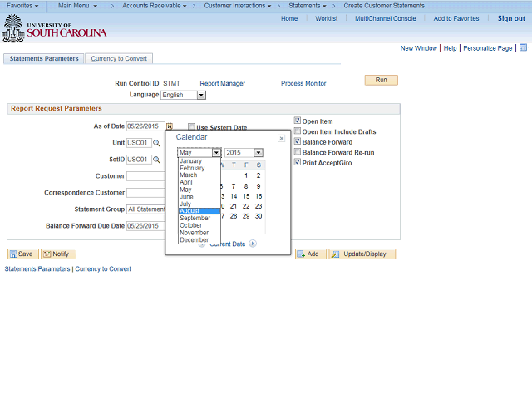Select August in month list
Image resolution: width=532 pixels, height=399 pixels.
click(199, 211)
